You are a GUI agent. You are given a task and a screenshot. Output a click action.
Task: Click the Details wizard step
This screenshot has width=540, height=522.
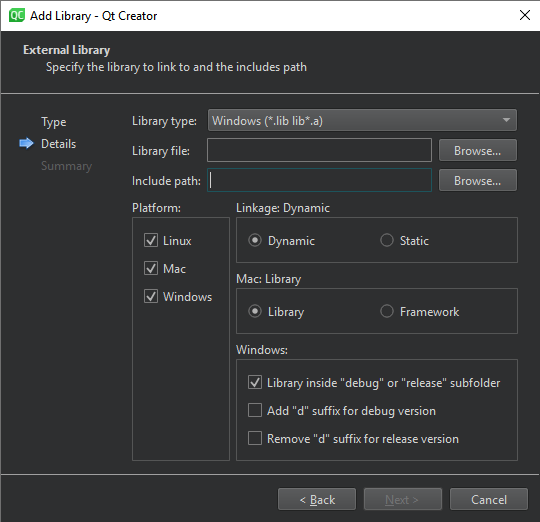tap(59, 144)
